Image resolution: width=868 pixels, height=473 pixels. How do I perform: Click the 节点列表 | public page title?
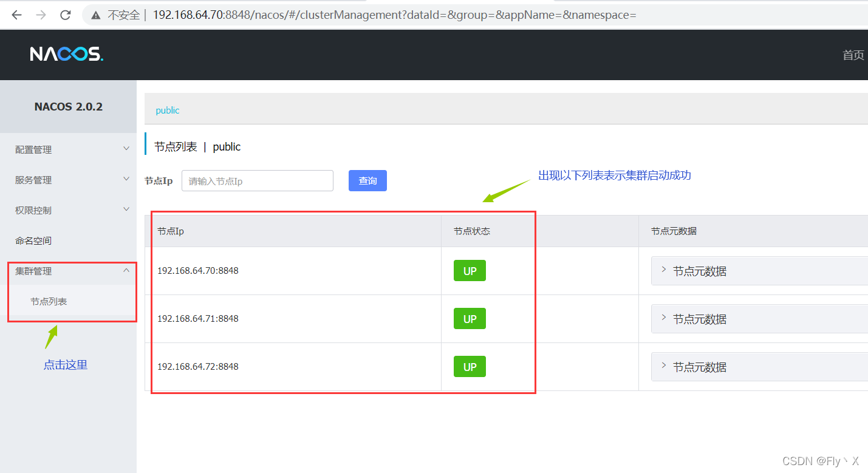point(197,147)
